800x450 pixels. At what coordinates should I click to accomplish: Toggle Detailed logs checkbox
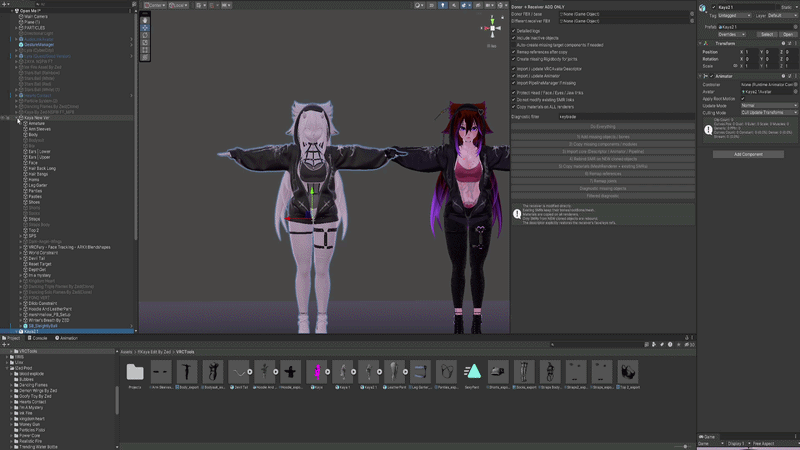click(514, 31)
